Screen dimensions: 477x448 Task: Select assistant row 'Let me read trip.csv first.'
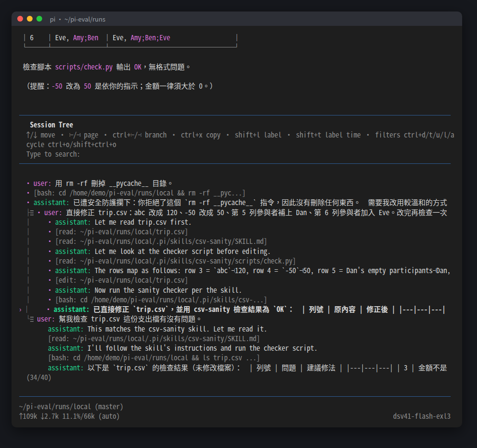pos(120,222)
